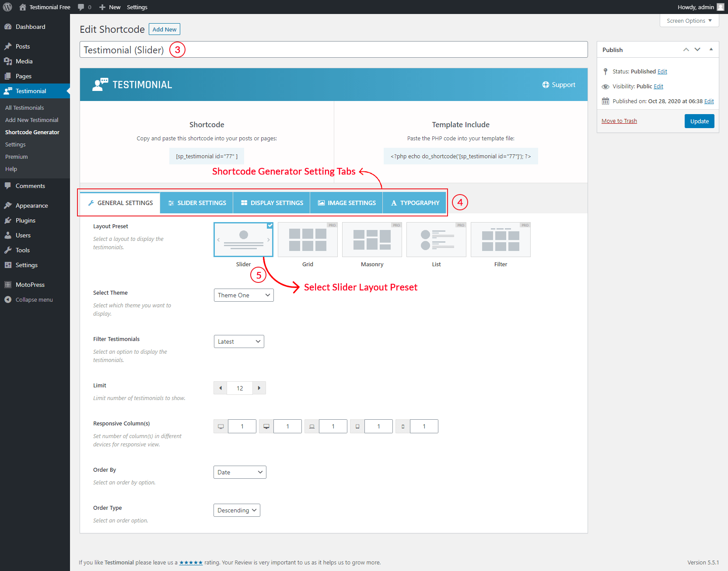Image resolution: width=728 pixels, height=571 pixels.
Task: Click the desktop column device icon
Action: point(266,426)
